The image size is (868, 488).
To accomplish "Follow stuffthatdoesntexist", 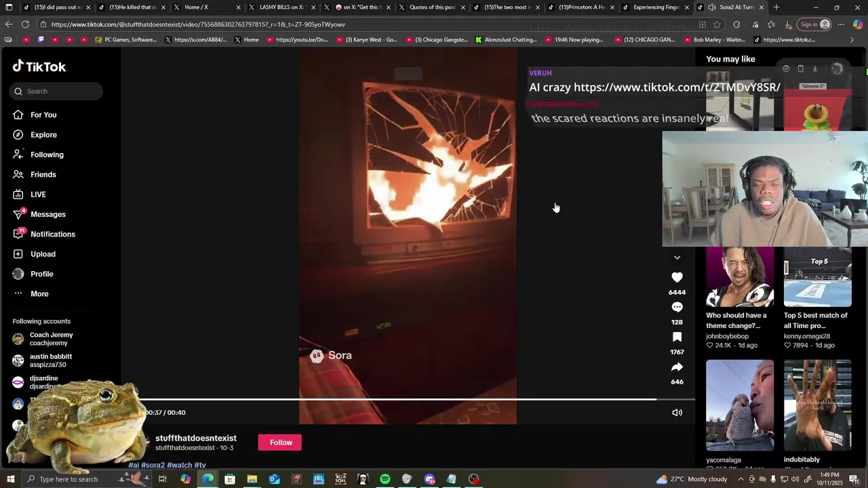I will 281,443.
